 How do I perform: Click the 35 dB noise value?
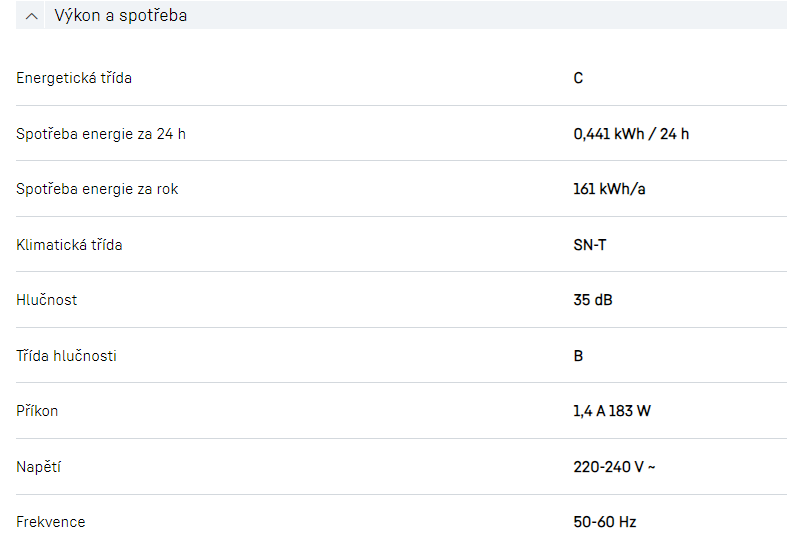pos(593,300)
